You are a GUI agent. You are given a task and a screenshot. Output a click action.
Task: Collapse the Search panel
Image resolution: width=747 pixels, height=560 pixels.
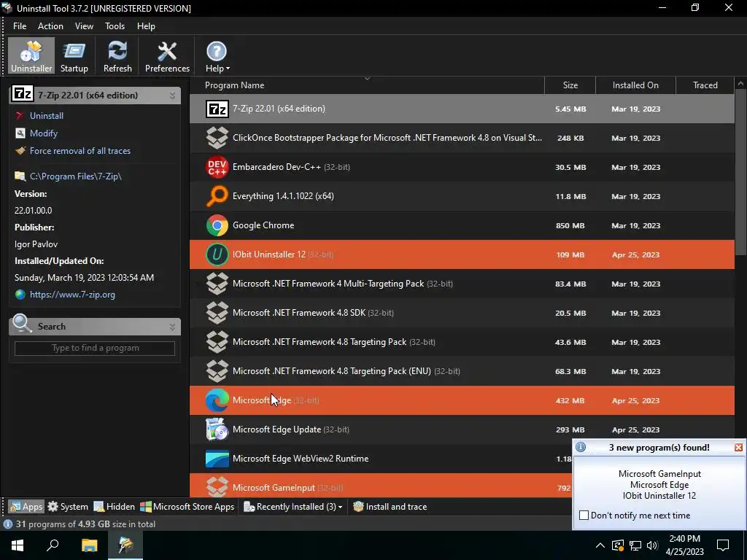click(172, 327)
